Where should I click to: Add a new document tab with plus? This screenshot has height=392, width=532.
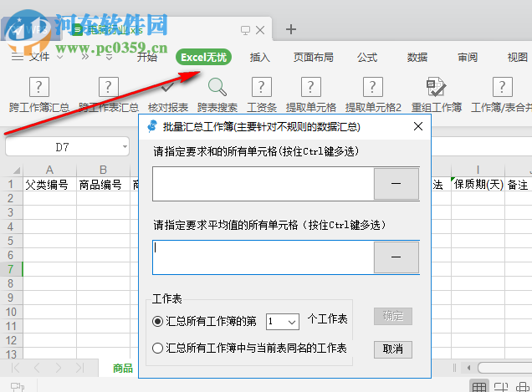tap(291, 29)
